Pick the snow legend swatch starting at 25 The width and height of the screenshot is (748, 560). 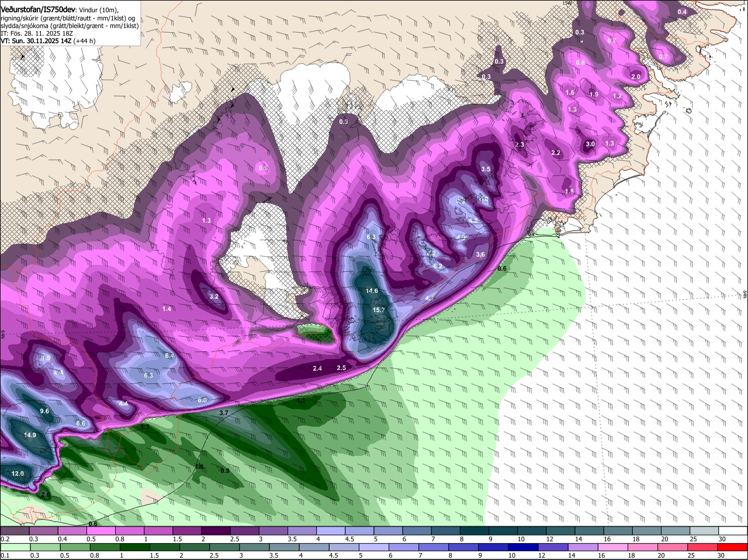pyautogui.click(x=704, y=531)
